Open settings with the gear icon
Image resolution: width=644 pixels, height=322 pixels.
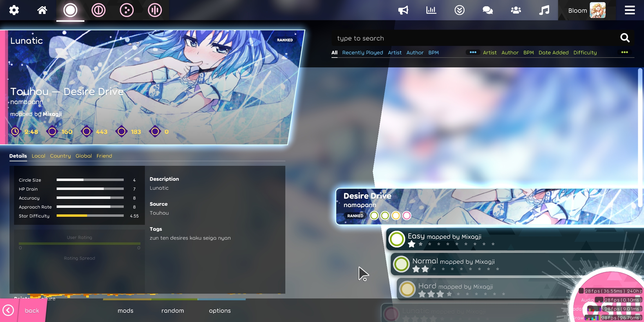14,10
